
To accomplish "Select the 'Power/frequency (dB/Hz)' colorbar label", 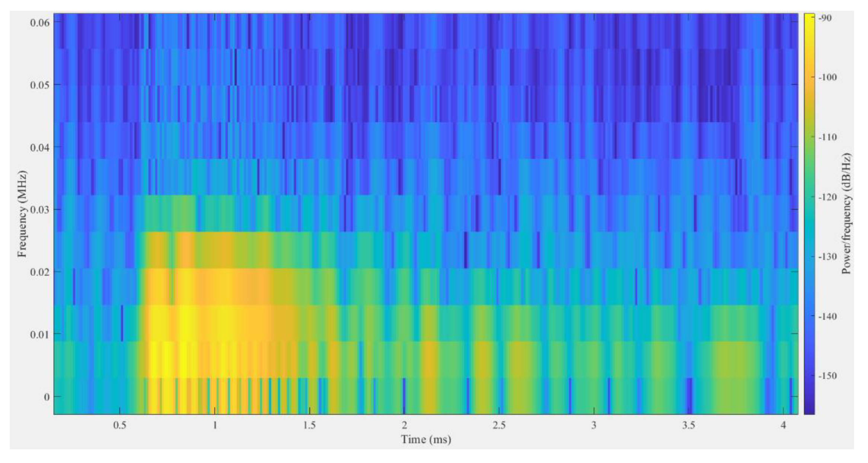I will coord(847,214).
